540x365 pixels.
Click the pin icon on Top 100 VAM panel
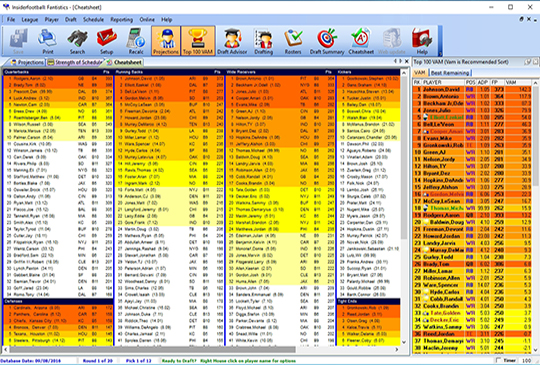[528, 62]
